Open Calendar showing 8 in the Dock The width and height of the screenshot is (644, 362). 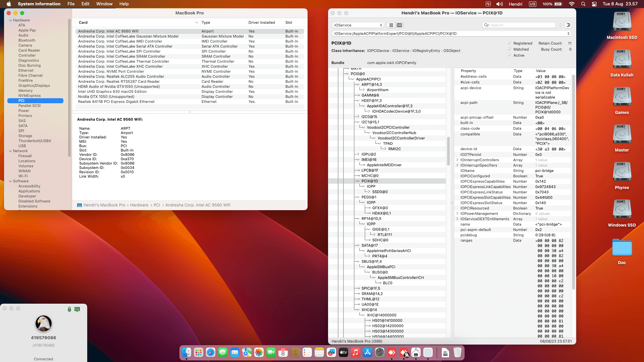[x=283, y=352]
